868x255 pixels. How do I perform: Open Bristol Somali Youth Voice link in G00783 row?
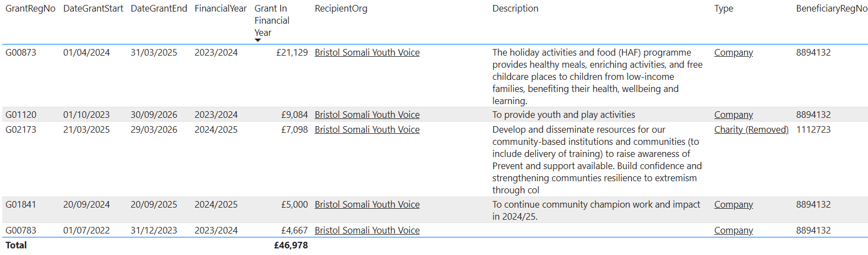367,231
